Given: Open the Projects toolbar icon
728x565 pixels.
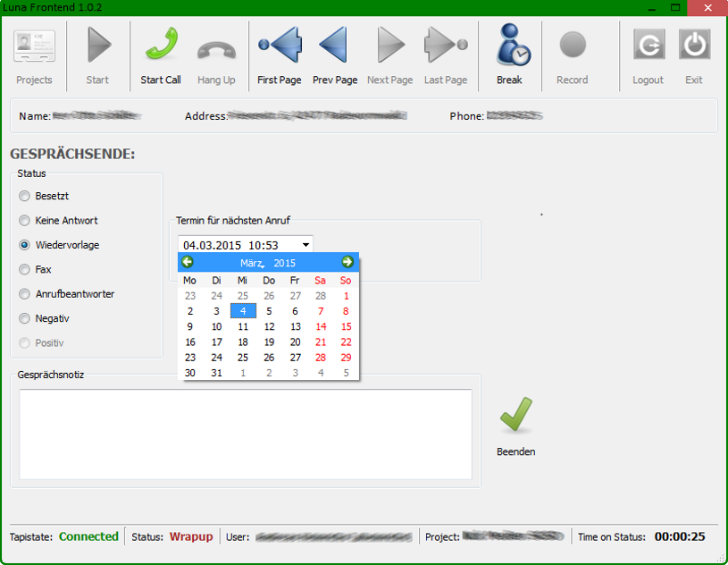Looking at the screenshot, I should (x=34, y=45).
